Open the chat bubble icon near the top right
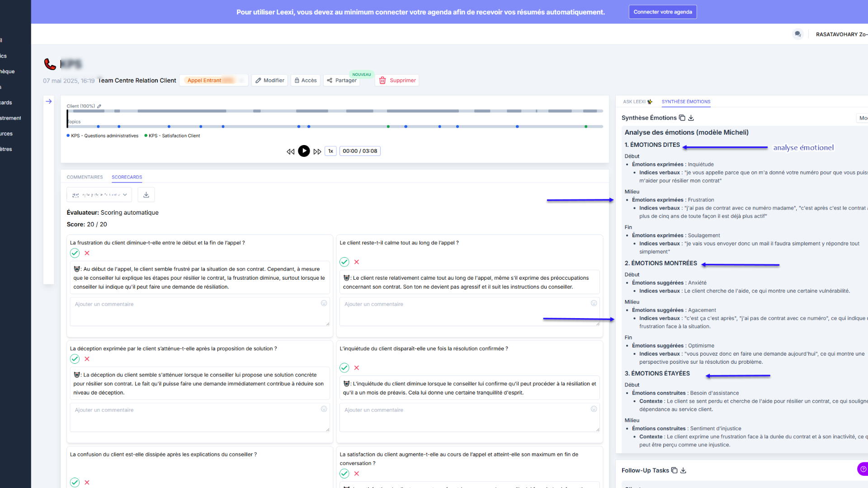This screenshot has height=488, width=868. pyautogui.click(x=797, y=34)
